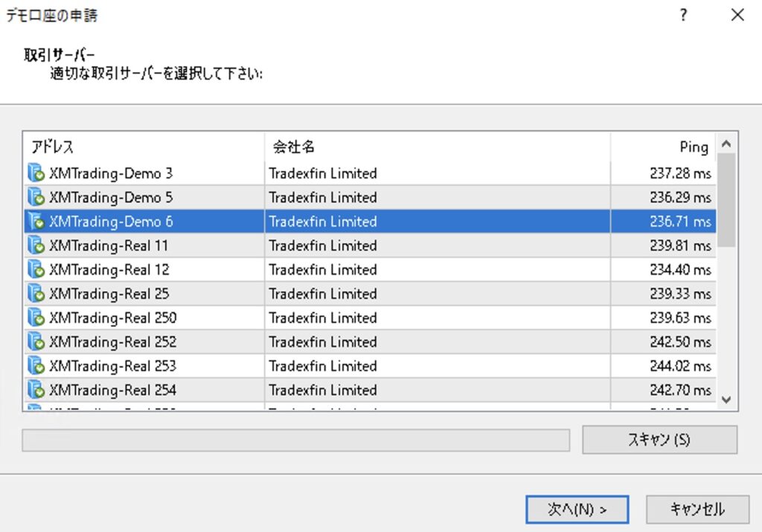Select the XMTrading-Demo 5 server name
Viewport: 762px width, 532px height.
[x=111, y=198]
